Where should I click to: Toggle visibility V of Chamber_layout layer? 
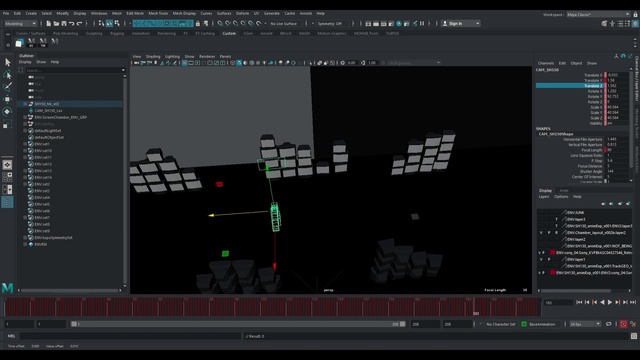[x=541, y=233]
